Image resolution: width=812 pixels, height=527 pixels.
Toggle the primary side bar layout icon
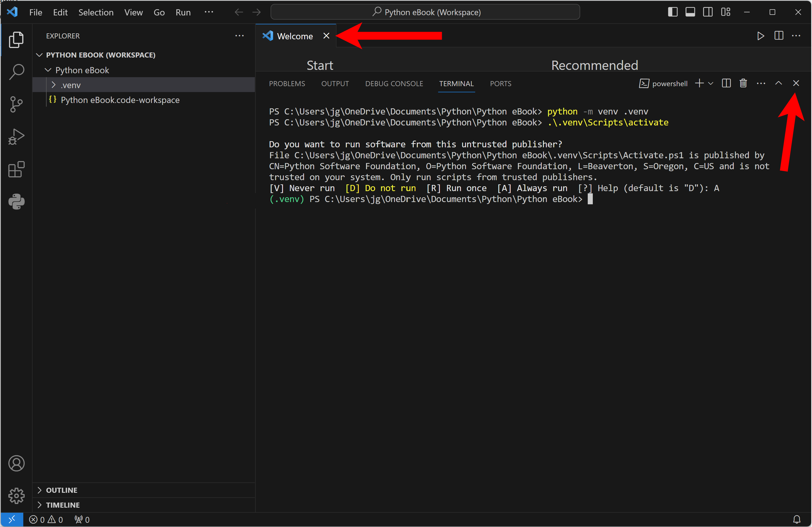pos(673,12)
